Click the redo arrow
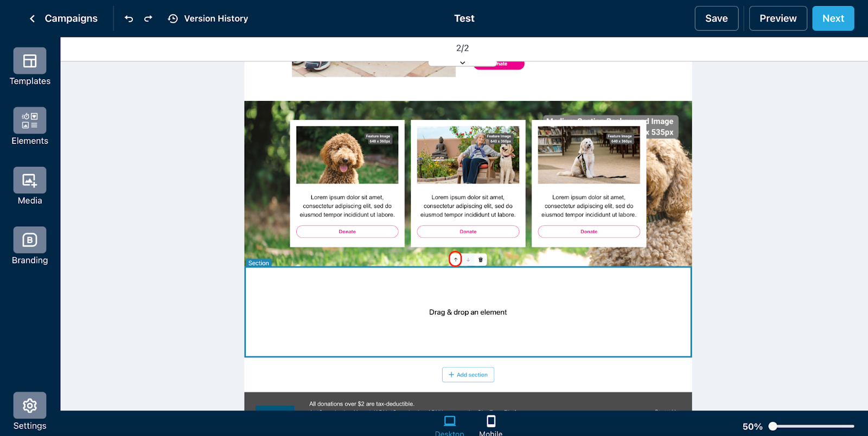This screenshot has height=436, width=868. [148, 18]
